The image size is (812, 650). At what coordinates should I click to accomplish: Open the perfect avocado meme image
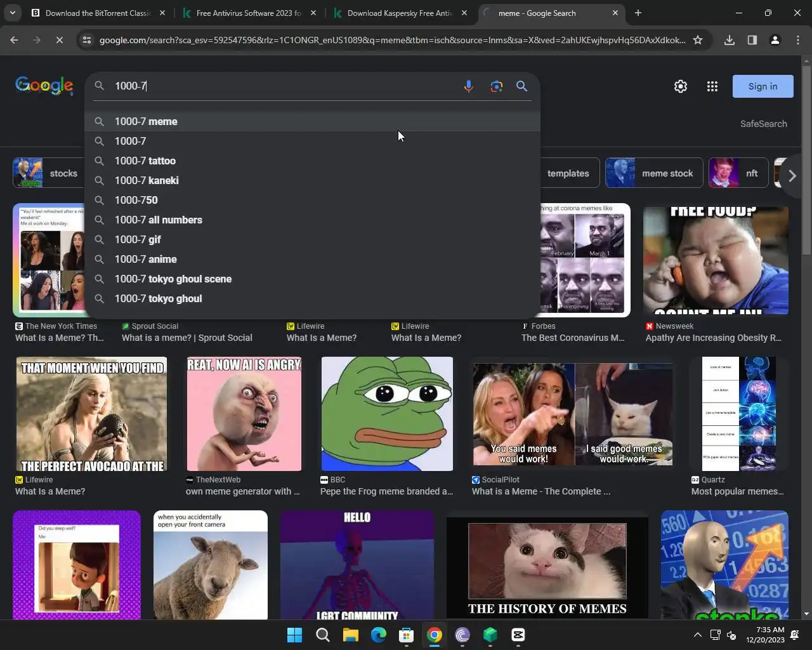click(91, 414)
